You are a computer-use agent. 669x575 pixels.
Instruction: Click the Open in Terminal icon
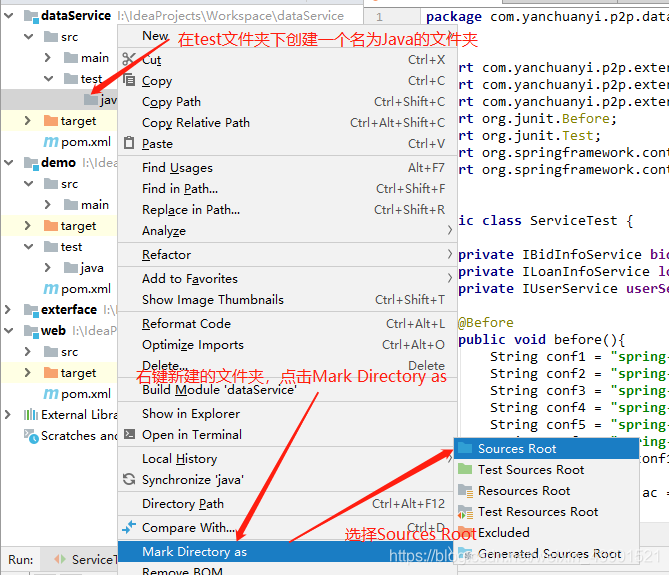pyautogui.click(x=129, y=434)
